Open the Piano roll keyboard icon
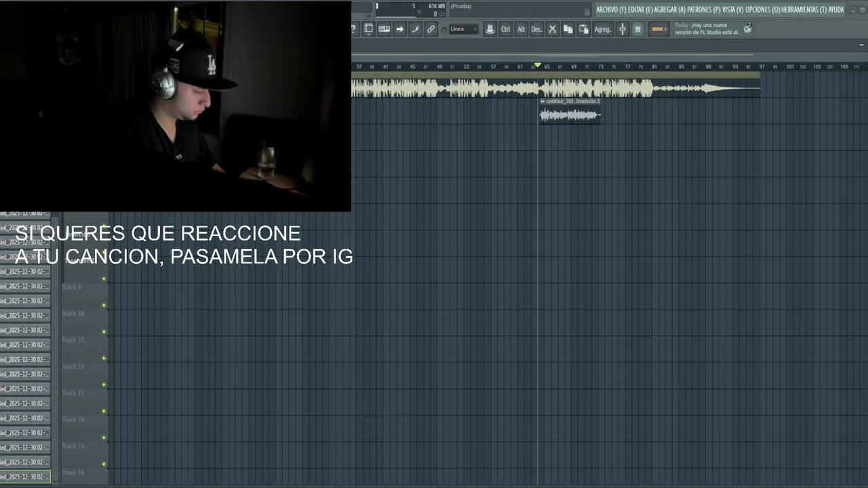The width and height of the screenshot is (868, 488). click(x=384, y=29)
